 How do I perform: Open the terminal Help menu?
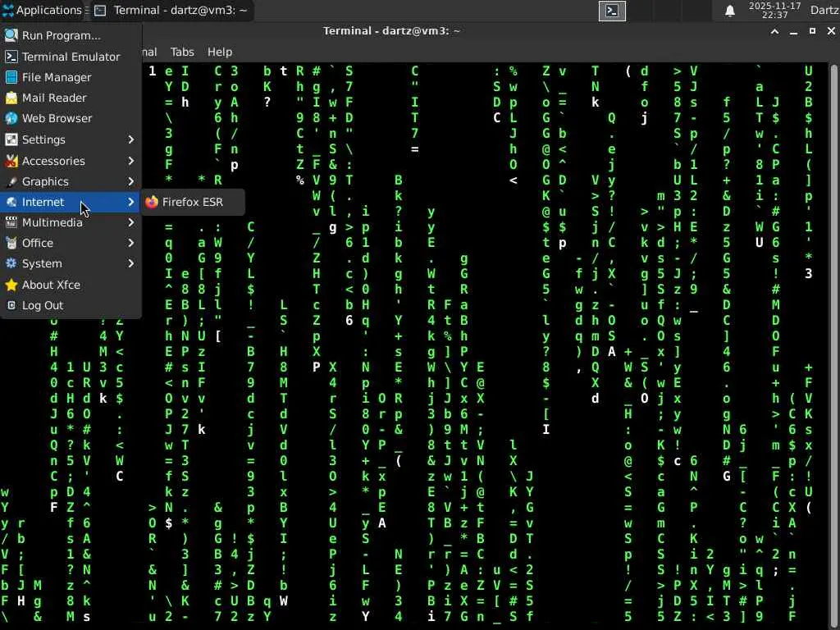click(220, 52)
